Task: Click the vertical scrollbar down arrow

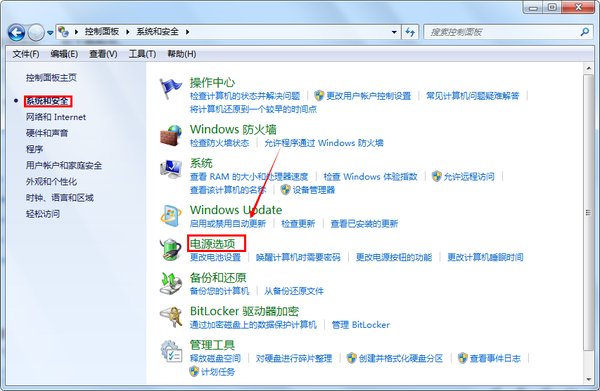Action: (588, 380)
